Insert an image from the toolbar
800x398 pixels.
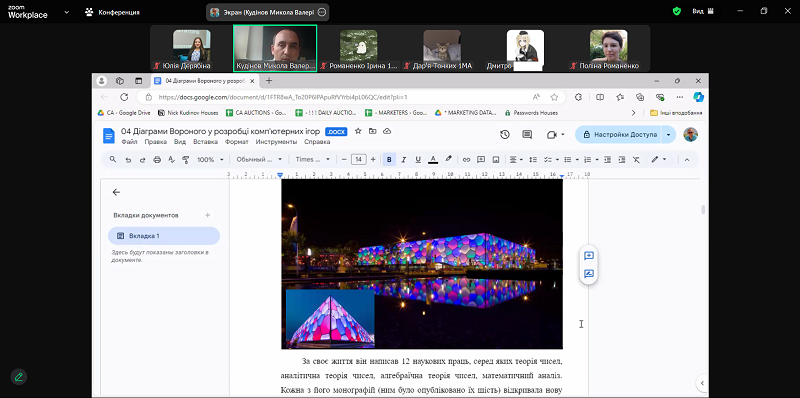[495, 160]
